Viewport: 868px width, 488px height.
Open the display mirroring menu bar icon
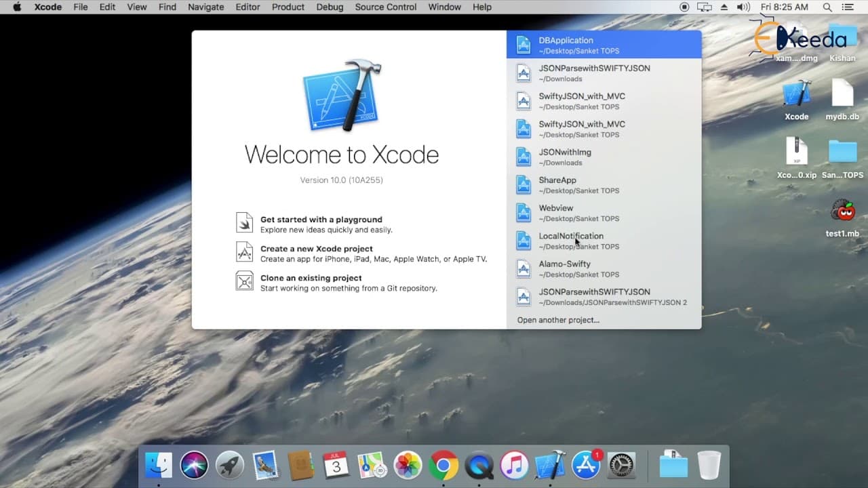[x=705, y=7]
